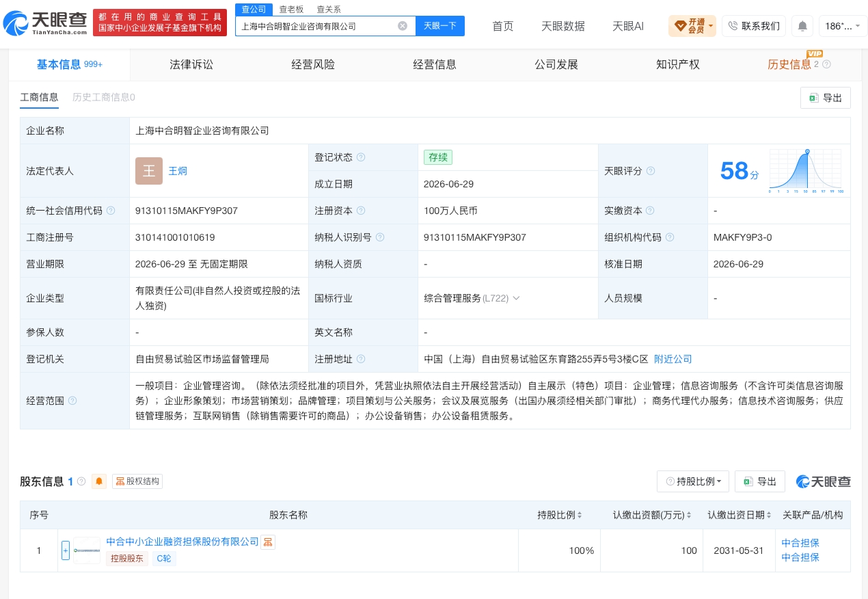The height and width of the screenshot is (599, 868).
Task: Open legal representative 王炯's page
Action: [x=178, y=171]
